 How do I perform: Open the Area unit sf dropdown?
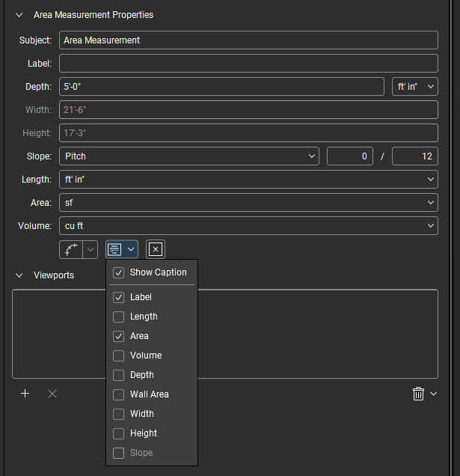point(248,203)
